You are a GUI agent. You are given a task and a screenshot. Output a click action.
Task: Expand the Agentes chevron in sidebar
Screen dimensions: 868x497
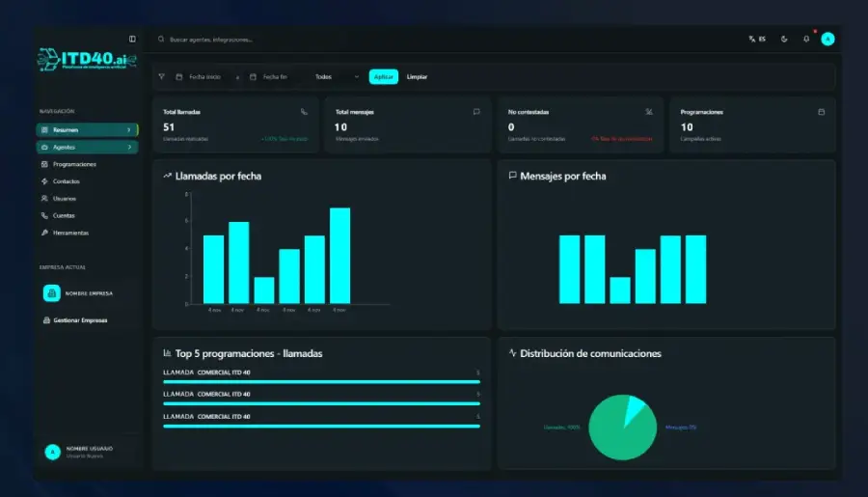(x=129, y=148)
